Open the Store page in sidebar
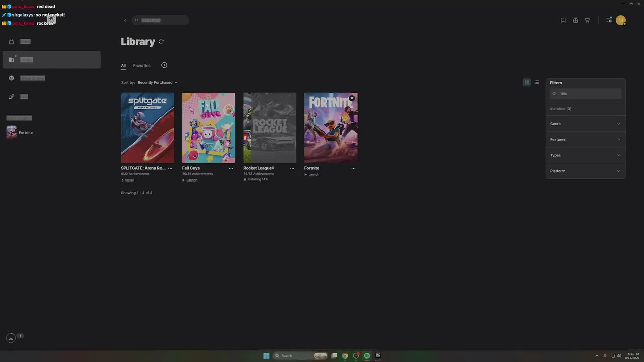644x362 pixels. pyautogui.click(x=51, y=41)
